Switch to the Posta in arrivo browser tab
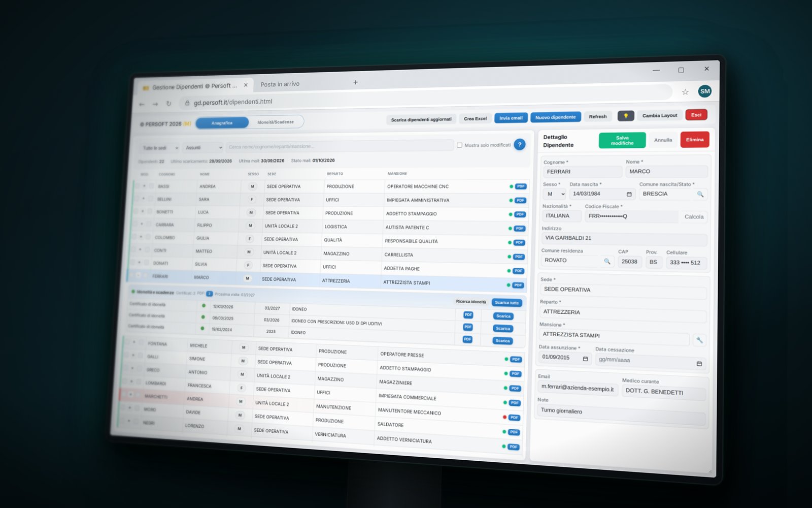 [x=280, y=84]
